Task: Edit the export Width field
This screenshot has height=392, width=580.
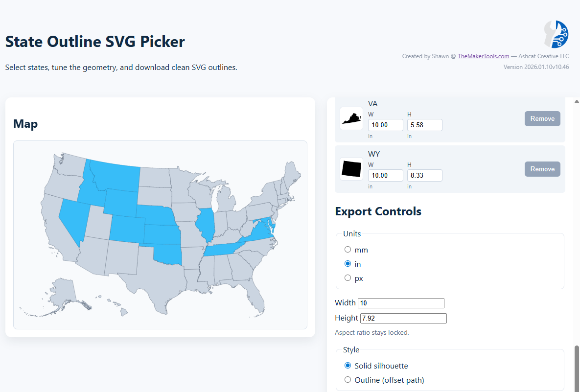Action: point(401,303)
